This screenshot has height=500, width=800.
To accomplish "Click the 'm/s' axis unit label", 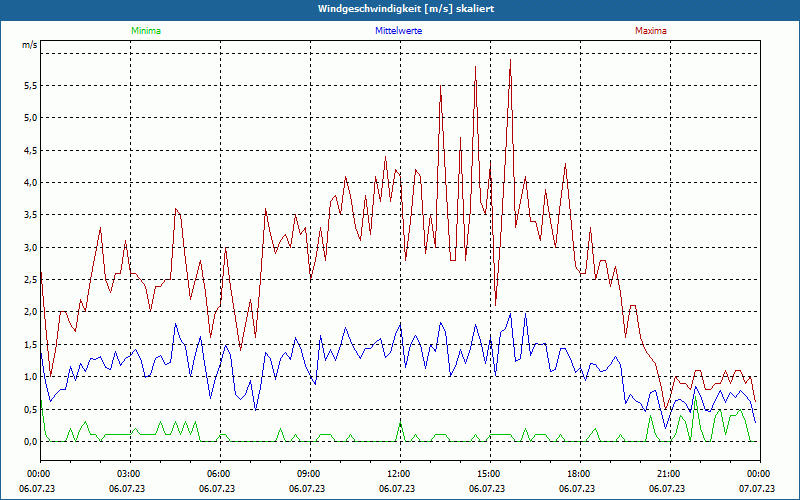I will pos(30,45).
